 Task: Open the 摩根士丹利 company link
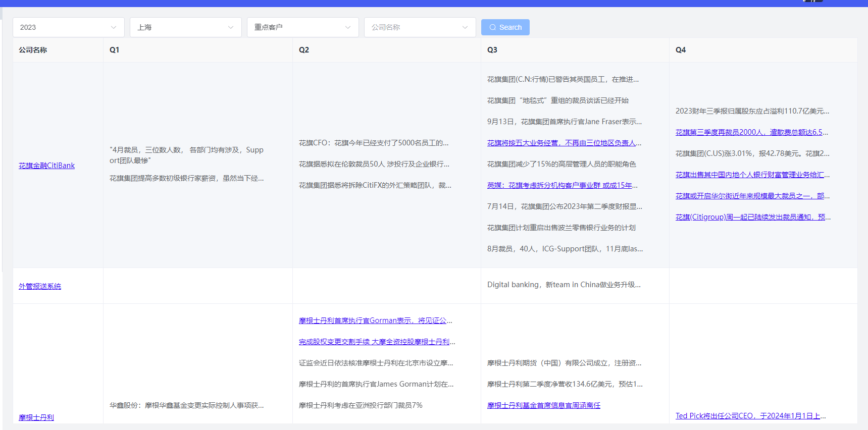[x=36, y=417]
